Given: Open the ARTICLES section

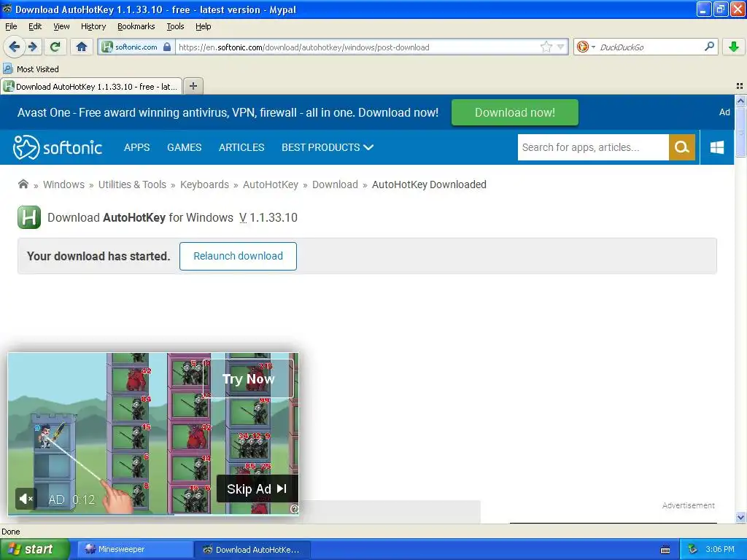Looking at the screenshot, I should click(x=241, y=147).
